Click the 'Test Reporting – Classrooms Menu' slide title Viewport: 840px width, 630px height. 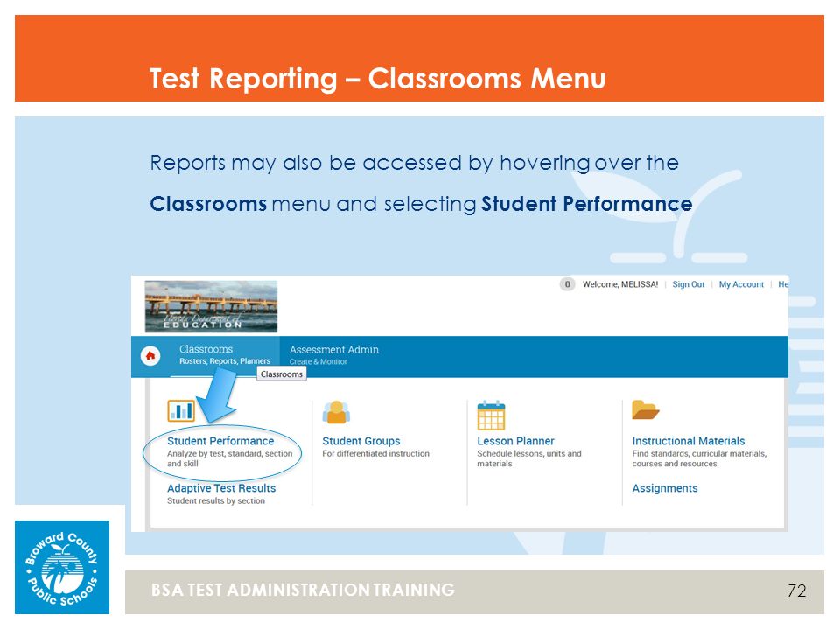[377, 79]
